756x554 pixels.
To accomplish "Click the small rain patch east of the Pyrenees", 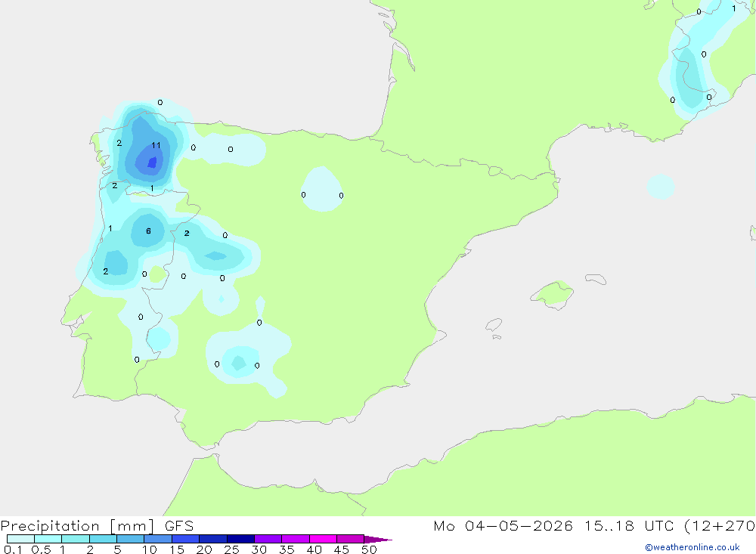I will pos(661,187).
